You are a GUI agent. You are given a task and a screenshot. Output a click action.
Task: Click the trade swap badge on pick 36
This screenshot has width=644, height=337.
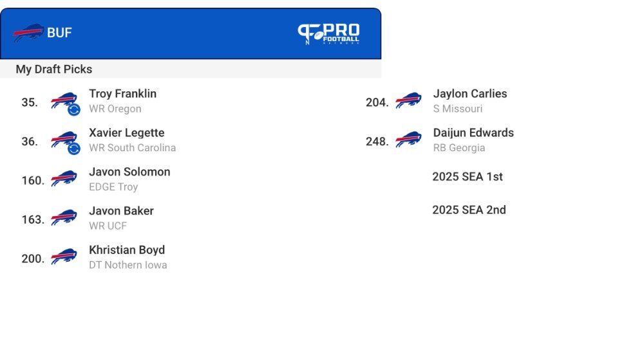click(x=74, y=149)
